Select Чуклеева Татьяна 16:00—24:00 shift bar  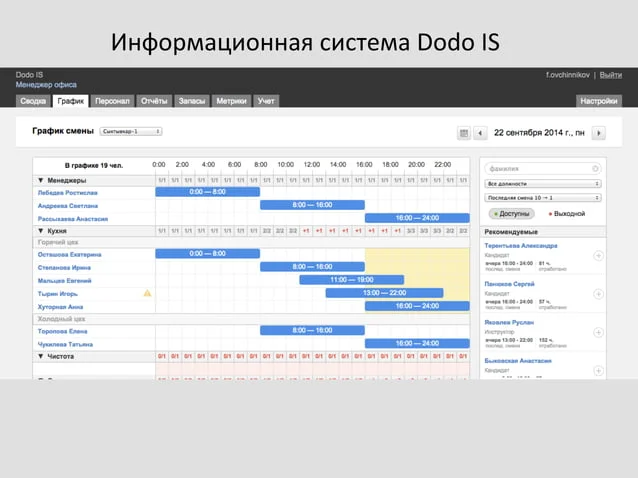(417, 343)
